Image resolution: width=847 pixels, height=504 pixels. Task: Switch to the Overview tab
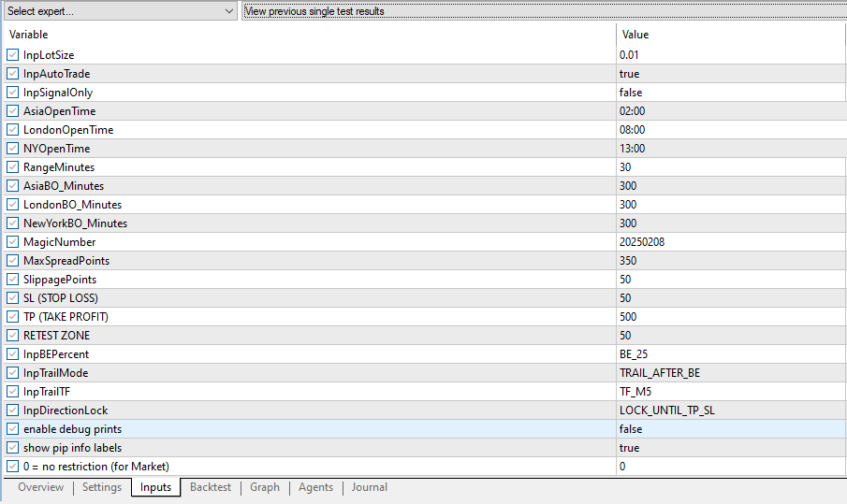[40, 487]
